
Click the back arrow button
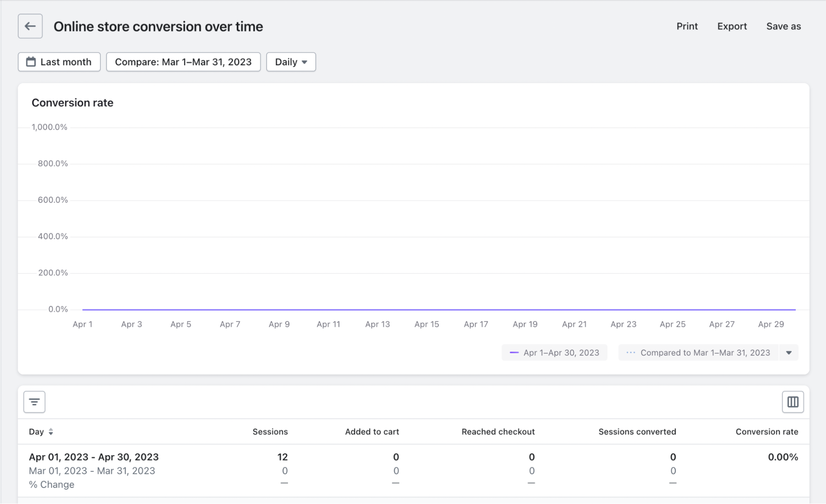point(30,26)
